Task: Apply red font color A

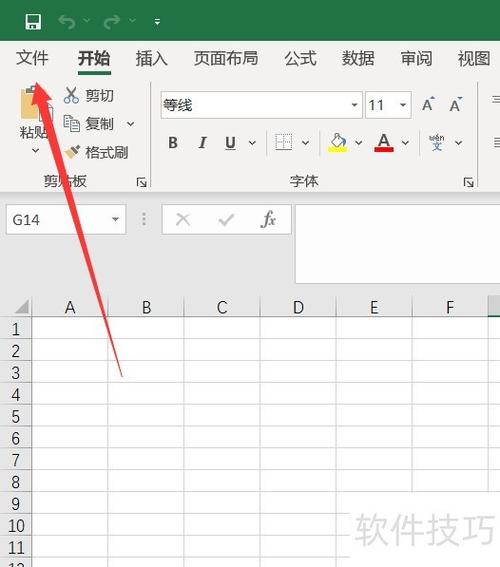Action: 384,142
